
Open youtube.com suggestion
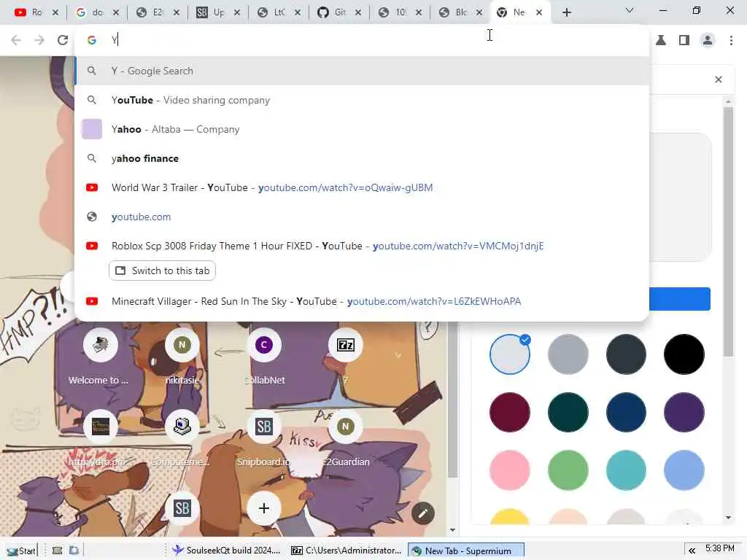click(362, 217)
